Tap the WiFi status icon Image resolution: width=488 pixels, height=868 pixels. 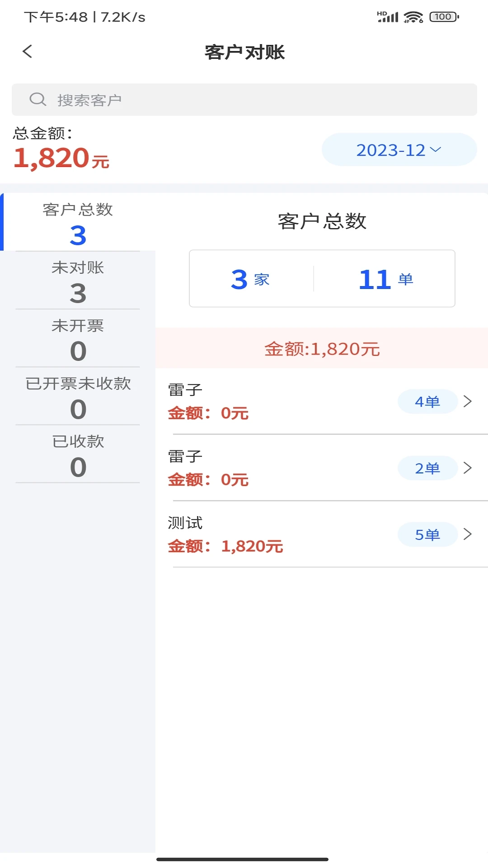(x=413, y=17)
